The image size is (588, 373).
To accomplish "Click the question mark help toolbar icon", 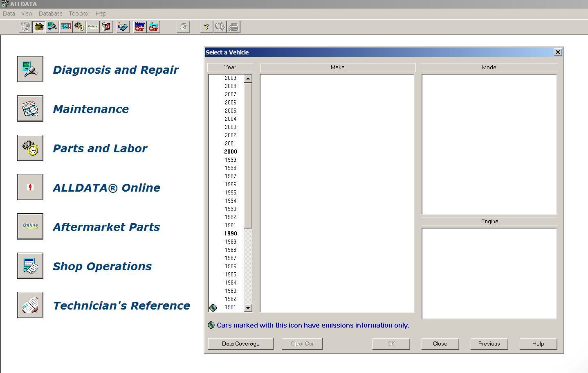I will coord(206,27).
